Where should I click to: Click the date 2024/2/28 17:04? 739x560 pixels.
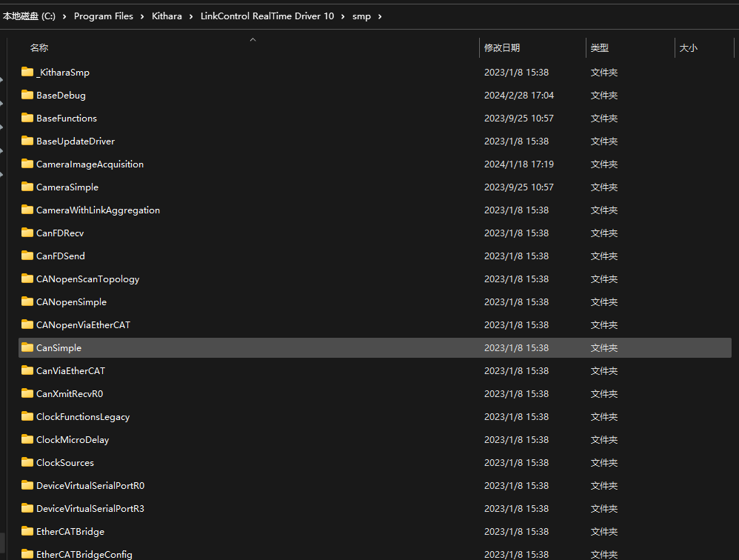click(x=519, y=96)
